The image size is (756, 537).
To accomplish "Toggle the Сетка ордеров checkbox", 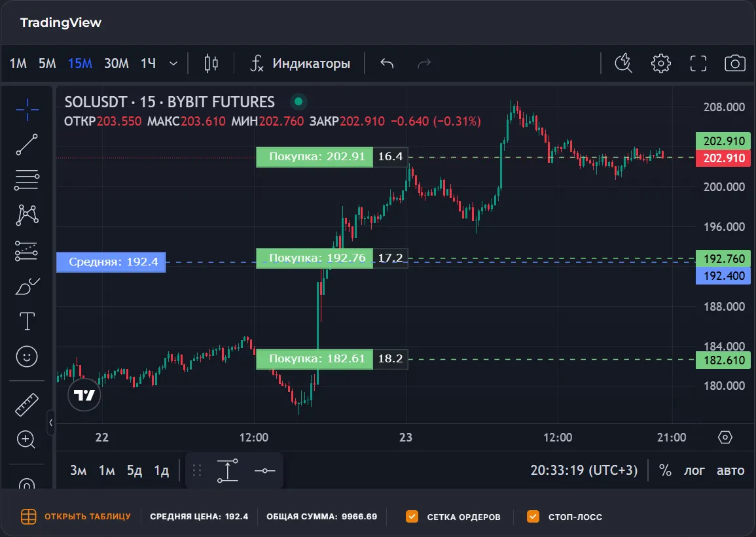I will click(412, 517).
